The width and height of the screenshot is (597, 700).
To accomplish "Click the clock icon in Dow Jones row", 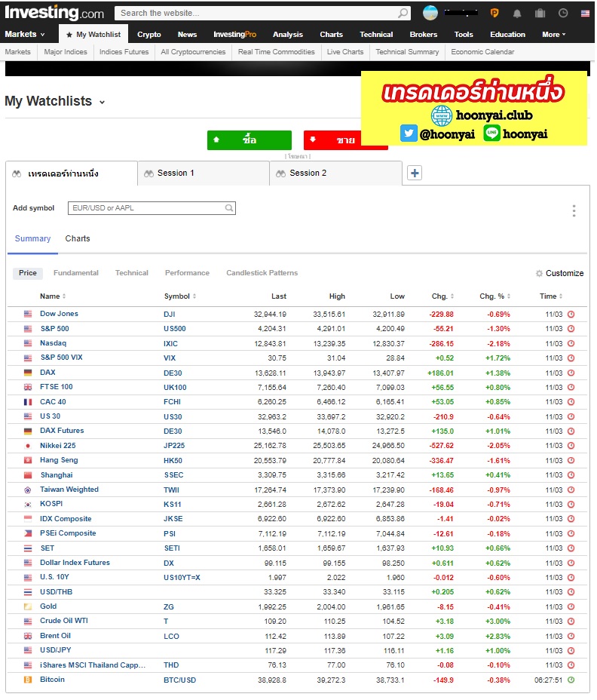I will 571,315.
